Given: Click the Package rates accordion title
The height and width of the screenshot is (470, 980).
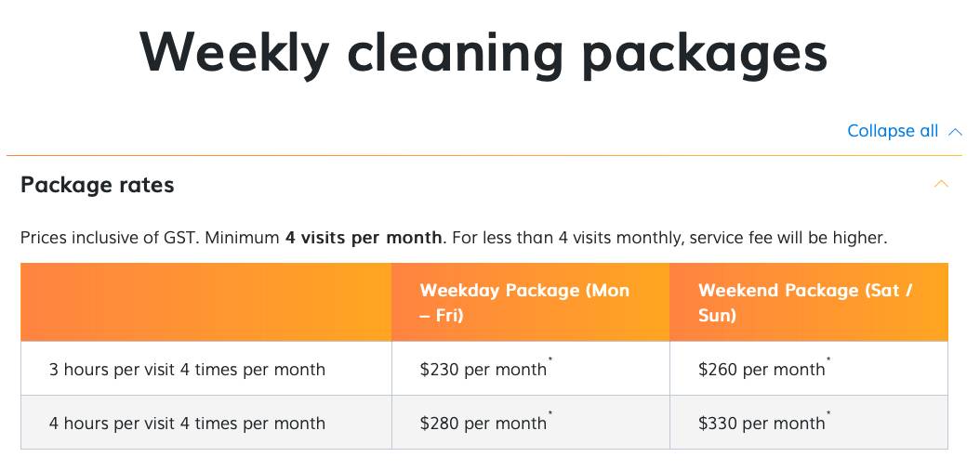Looking at the screenshot, I should click(98, 185).
